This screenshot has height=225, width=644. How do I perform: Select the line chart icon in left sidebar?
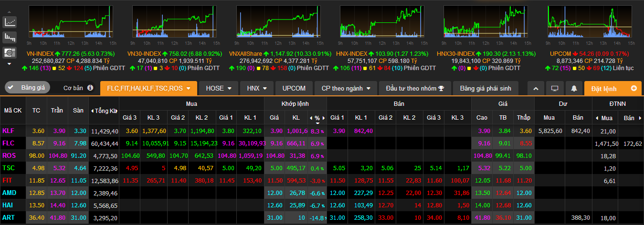click(10, 21)
